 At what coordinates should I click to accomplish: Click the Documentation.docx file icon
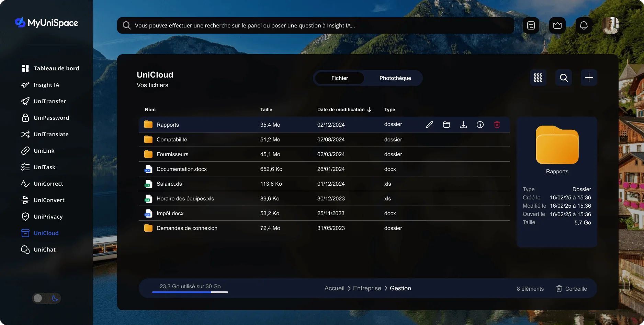point(148,169)
